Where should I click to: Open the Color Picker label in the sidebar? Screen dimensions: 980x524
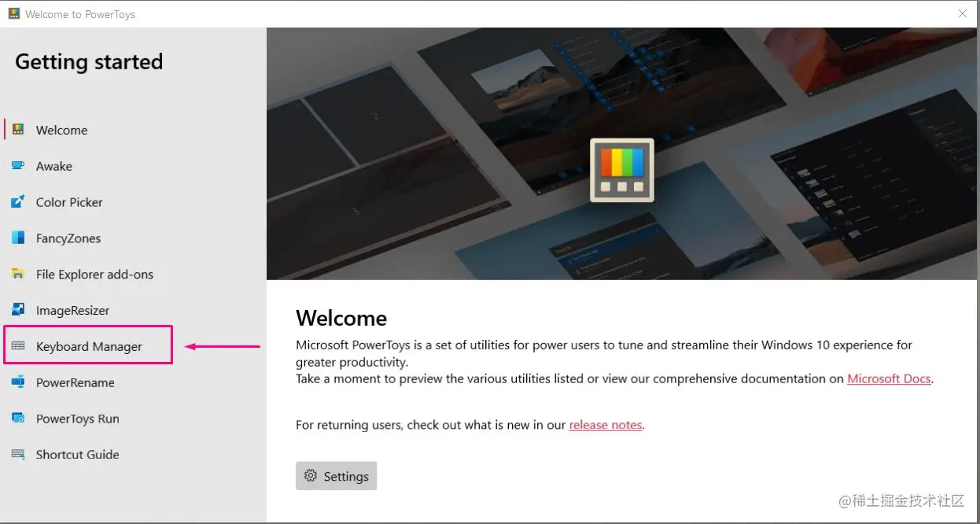69,202
